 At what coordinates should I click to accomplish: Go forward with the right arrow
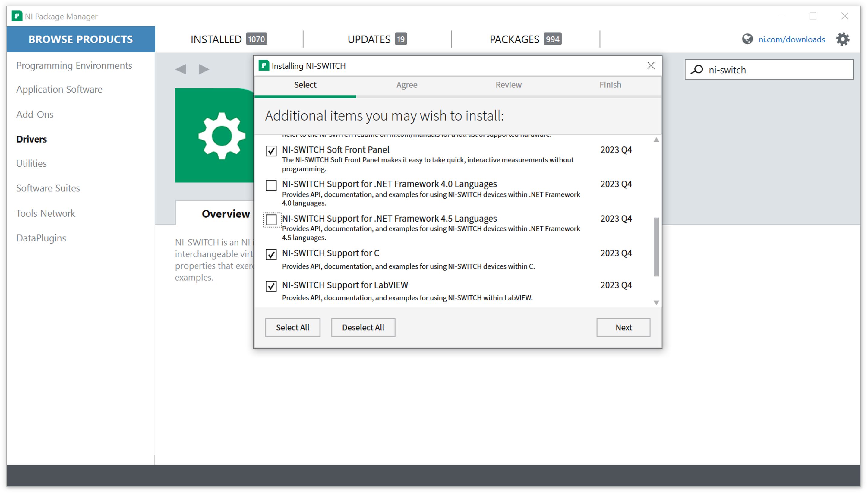(204, 69)
